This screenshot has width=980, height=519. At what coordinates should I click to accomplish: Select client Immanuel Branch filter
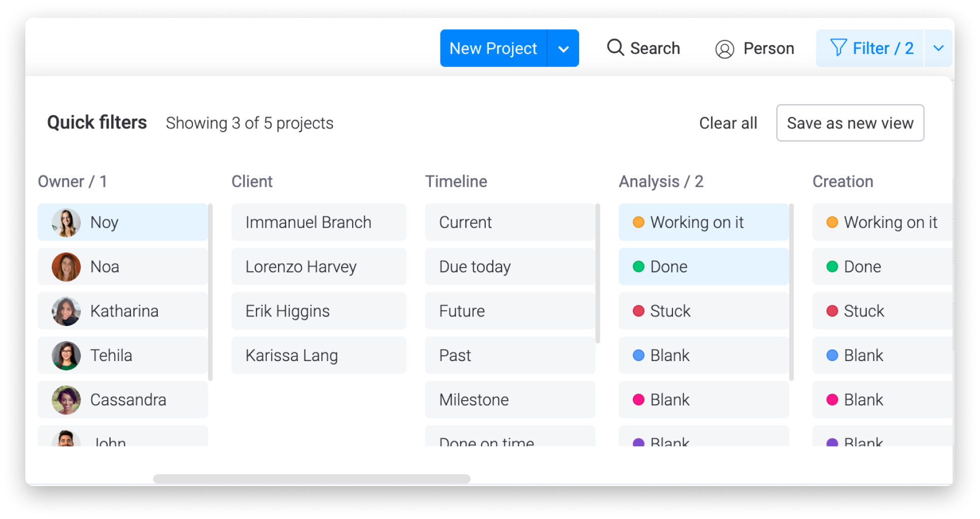coord(319,222)
